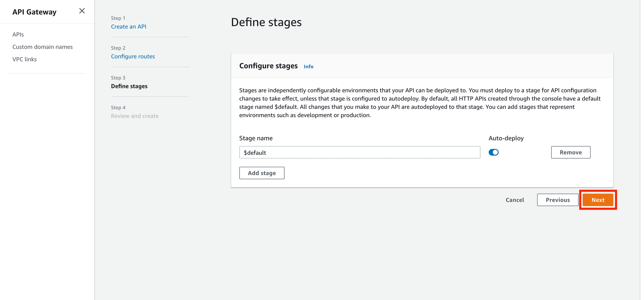Click the Define stages page heading

(x=266, y=22)
